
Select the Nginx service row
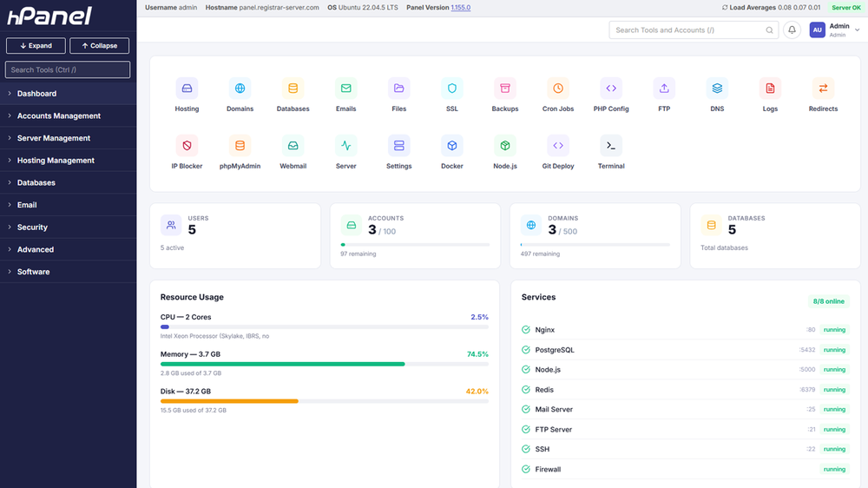(686, 330)
